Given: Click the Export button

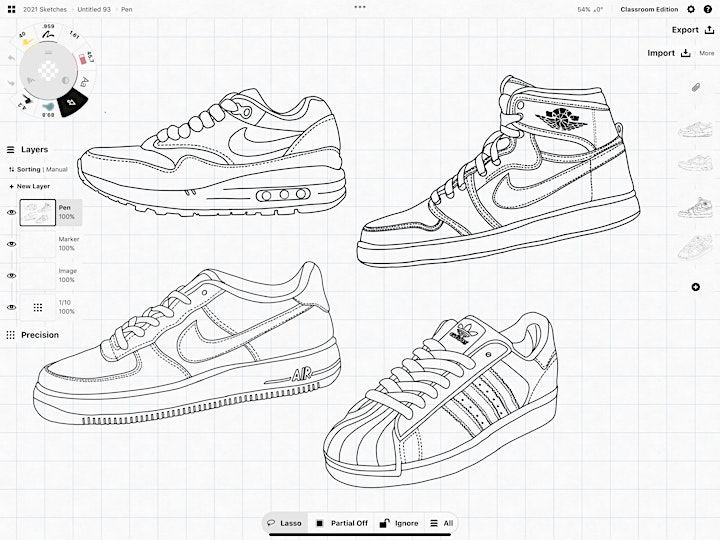Looking at the screenshot, I should (692, 30).
